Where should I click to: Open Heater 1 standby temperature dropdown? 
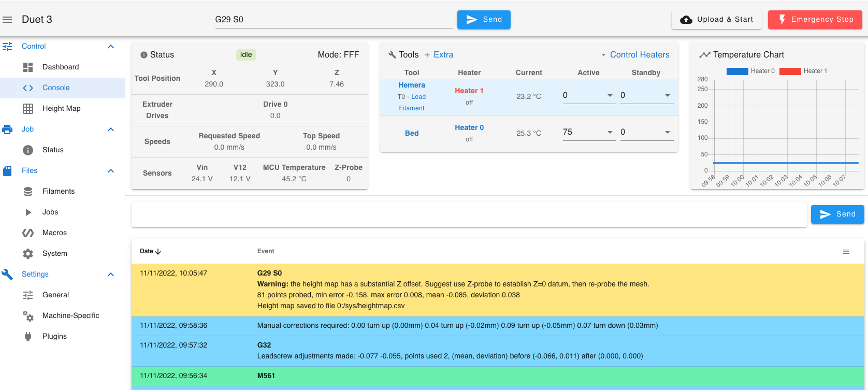668,95
